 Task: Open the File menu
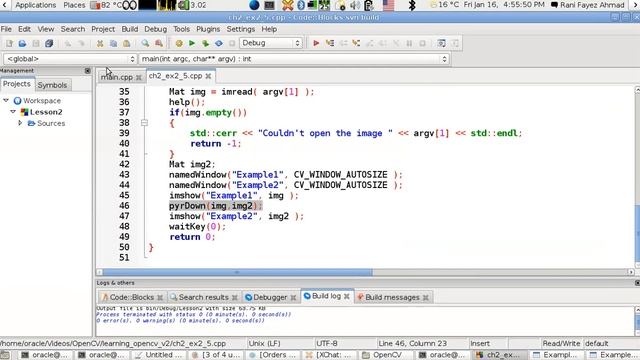6,29
